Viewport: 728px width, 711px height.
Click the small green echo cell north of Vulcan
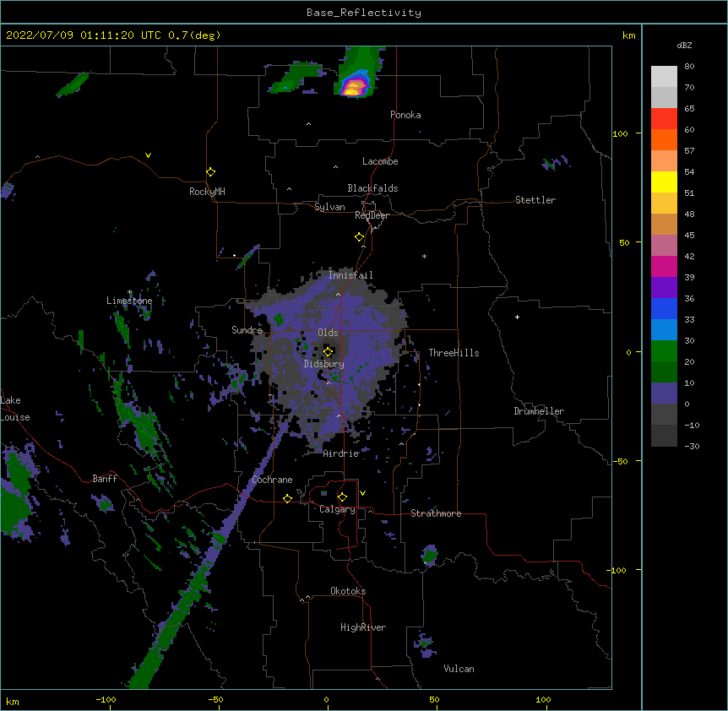424,643
